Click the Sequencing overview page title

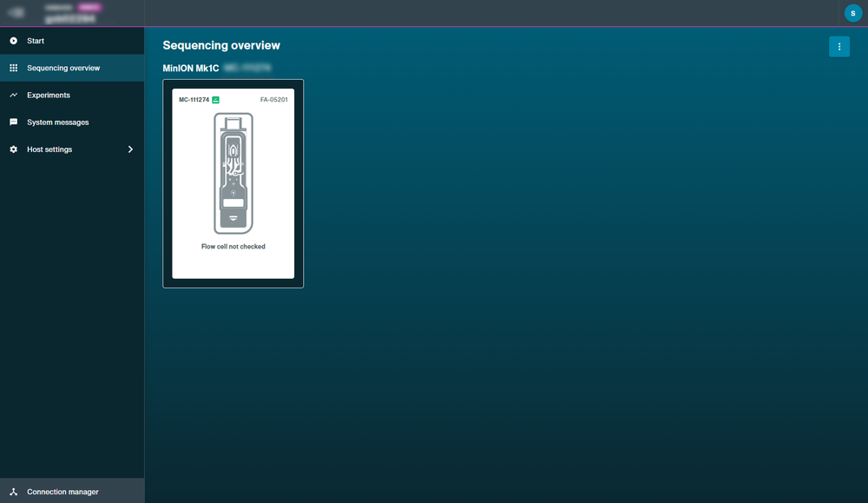coord(221,45)
